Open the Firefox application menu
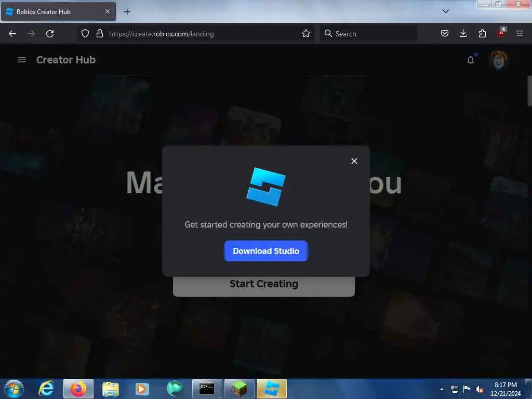Screen dimensions: 532x399 (x=520, y=33)
